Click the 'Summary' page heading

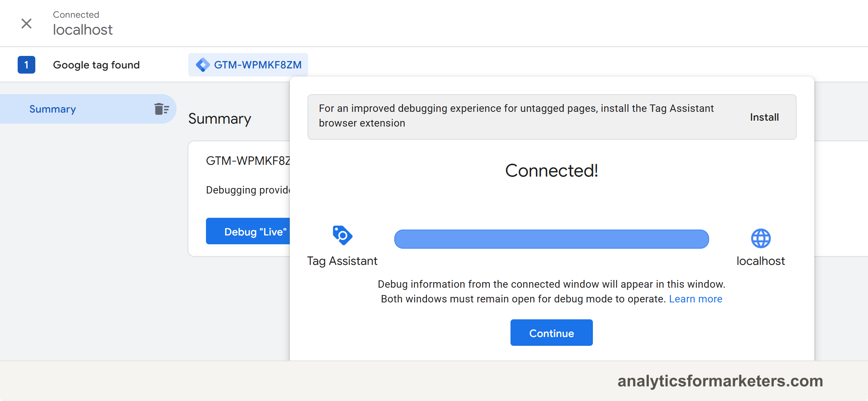click(x=220, y=118)
